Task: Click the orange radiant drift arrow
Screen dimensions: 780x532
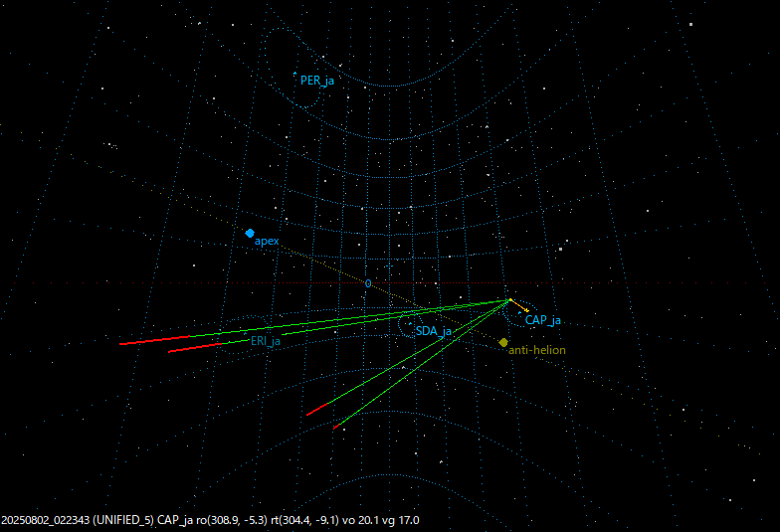Action: coord(519,306)
